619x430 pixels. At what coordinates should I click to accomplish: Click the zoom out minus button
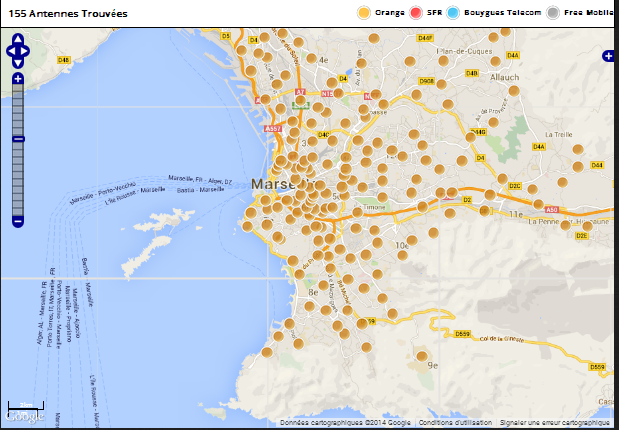click(17, 221)
